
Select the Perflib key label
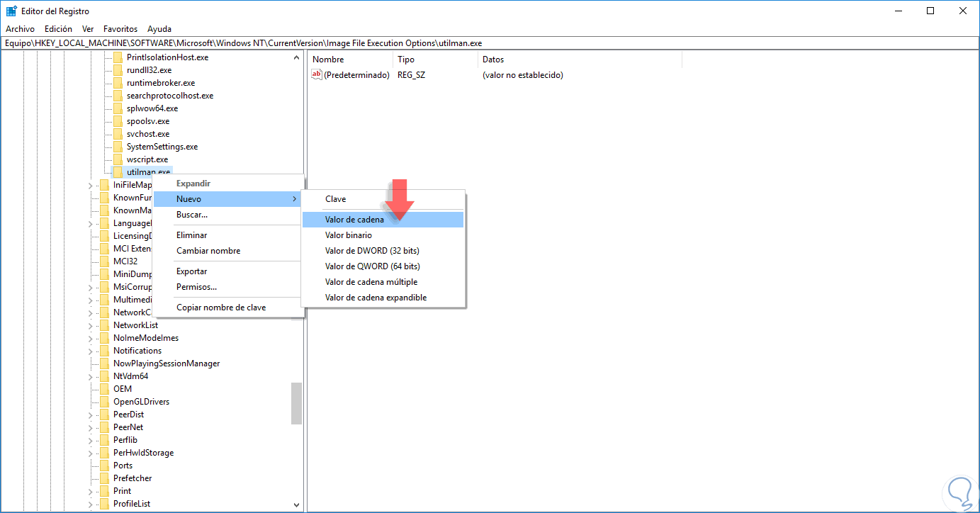(125, 440)
